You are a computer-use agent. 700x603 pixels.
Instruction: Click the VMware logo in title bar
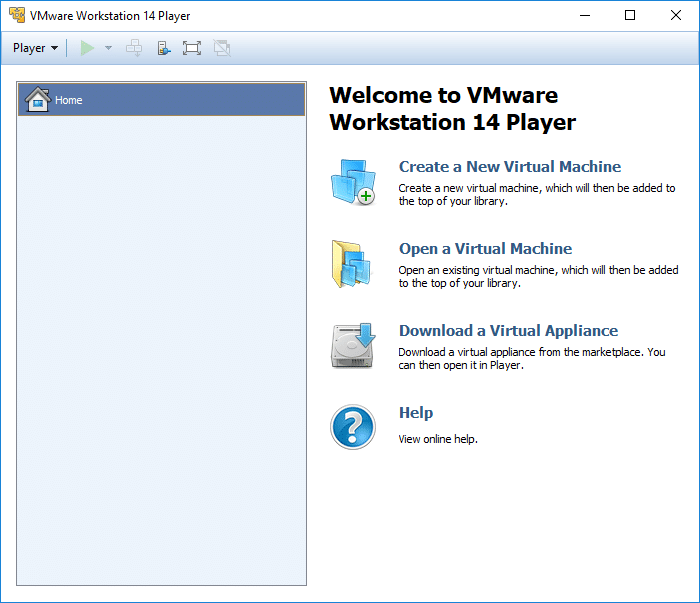click(17, 15)
